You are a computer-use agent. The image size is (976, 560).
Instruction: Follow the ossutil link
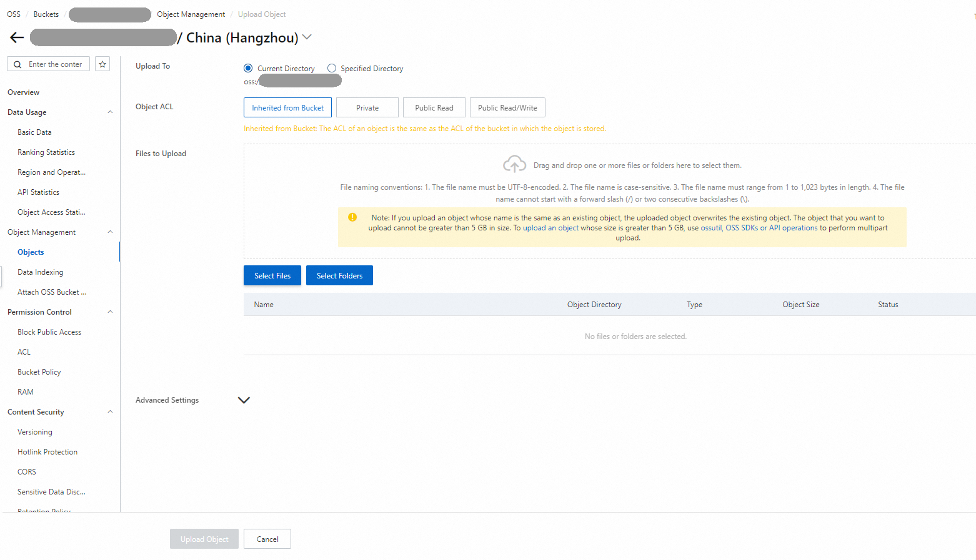pyautogui.click(x=711, y=228)
